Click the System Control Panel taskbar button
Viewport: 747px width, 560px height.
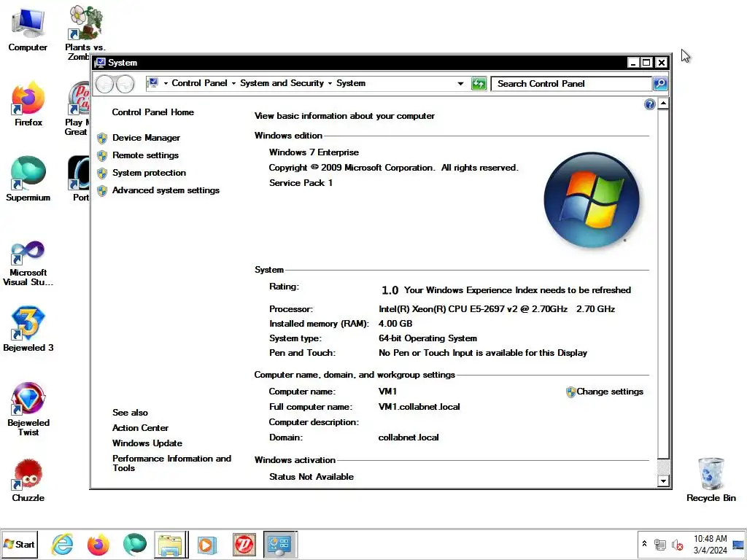pyautogui.click(x=279, y=544)
